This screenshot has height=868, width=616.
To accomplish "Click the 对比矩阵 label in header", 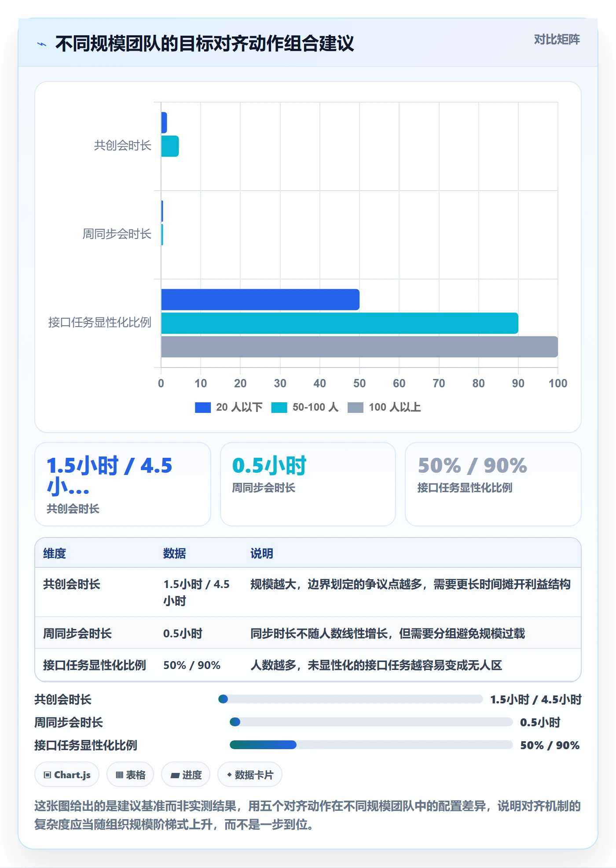I will pyautogui.click(x=557, y=40).
